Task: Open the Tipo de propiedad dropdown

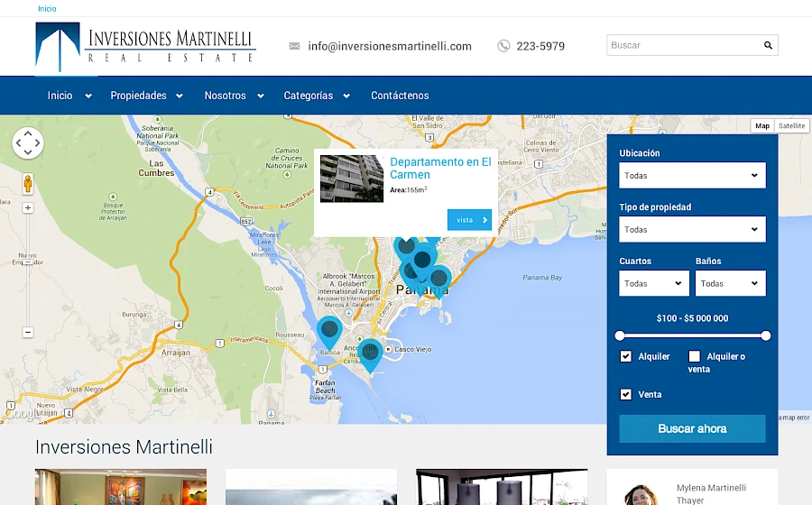Action: (x=692, y=229)
